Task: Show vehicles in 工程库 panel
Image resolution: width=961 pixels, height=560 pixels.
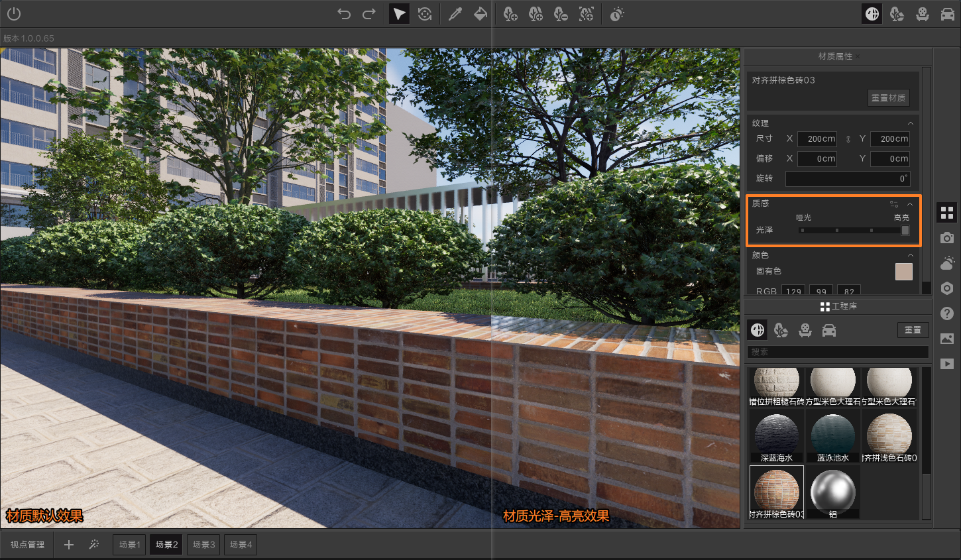Action: click(x=829, y=330)
